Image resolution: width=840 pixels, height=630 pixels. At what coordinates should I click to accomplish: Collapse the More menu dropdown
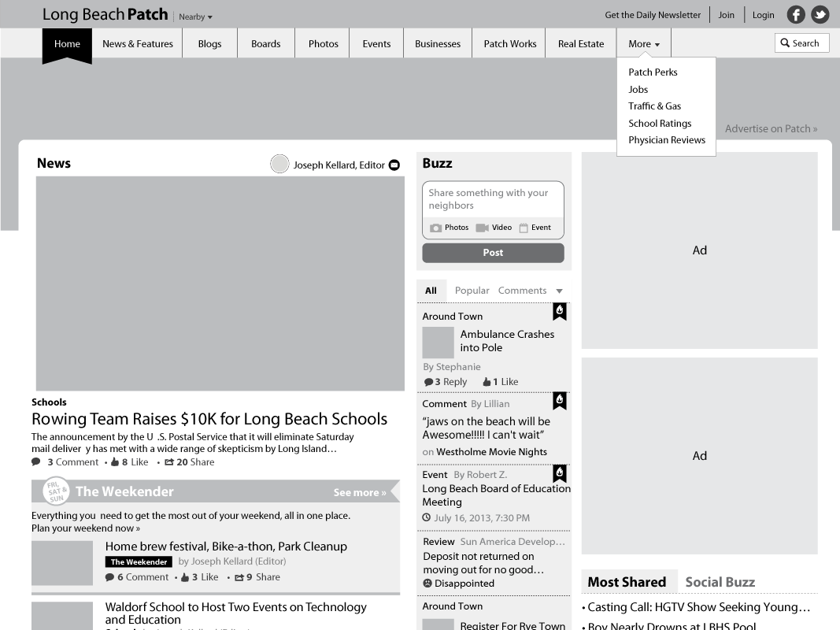(x=644, y=44)
